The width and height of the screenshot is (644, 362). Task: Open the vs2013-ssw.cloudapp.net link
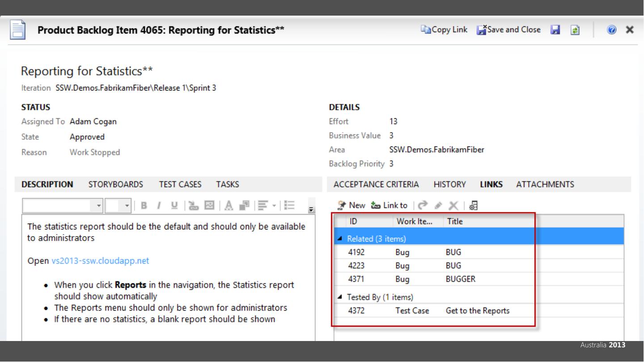[100, 261]
